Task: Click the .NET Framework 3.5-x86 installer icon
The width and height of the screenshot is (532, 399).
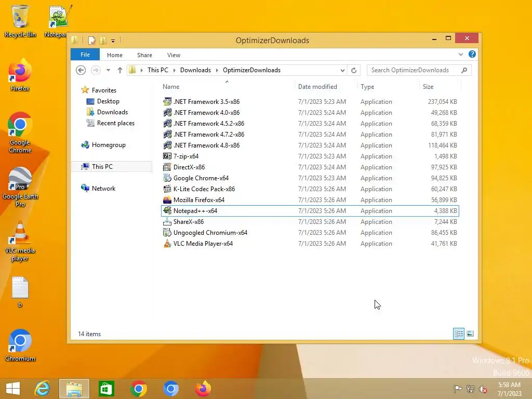Action: (167, 101)
